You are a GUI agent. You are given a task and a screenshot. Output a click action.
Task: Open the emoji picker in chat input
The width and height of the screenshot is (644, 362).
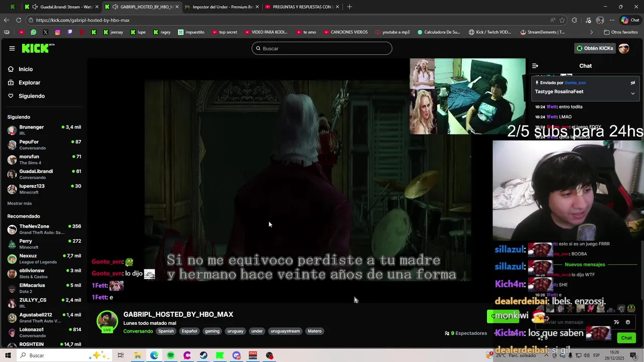point(627,322)
